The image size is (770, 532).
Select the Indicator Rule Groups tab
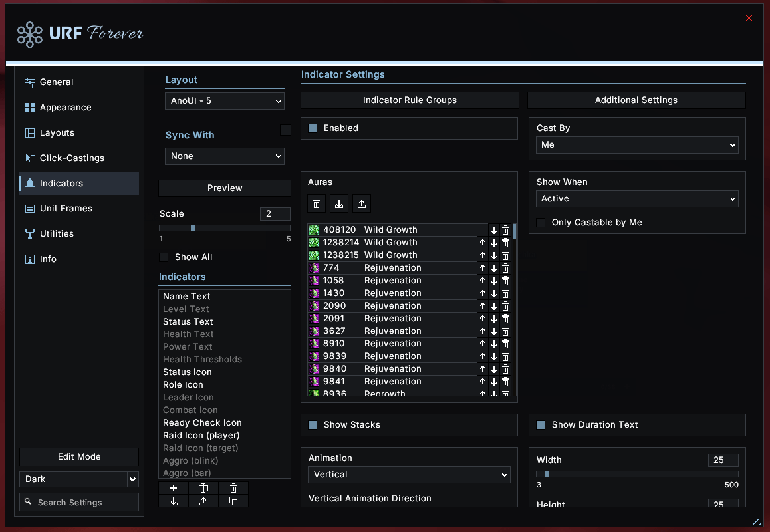410,100
